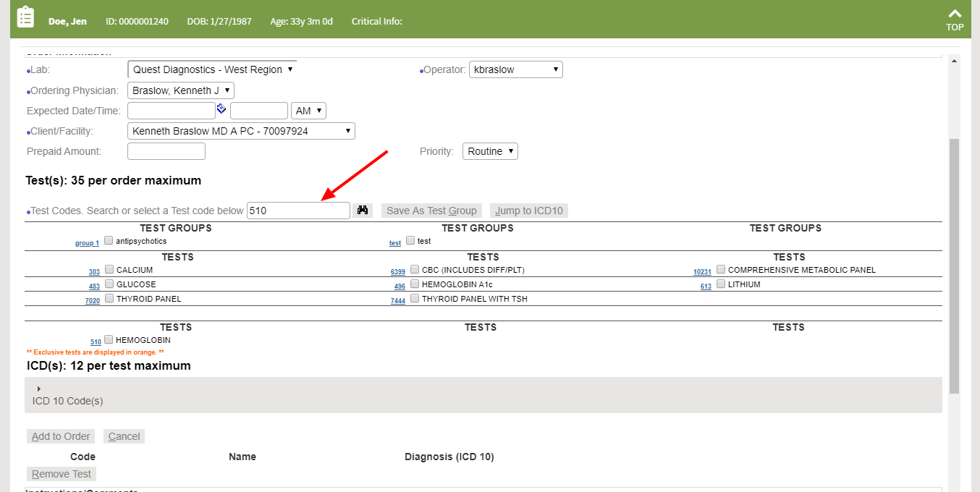980x492 pixels.
Task: Open the Ordering Physician dropdown
Action: click(x=181, y=90)
